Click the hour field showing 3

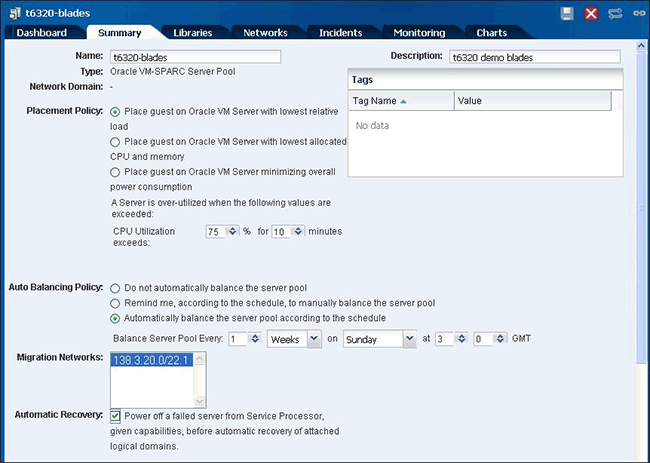[445, 339]
